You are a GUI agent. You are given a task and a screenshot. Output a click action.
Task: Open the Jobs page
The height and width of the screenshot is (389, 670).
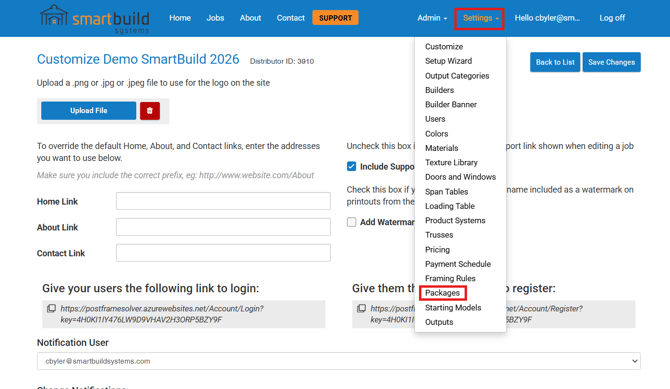pyautogui.click(x=215, y=18)
